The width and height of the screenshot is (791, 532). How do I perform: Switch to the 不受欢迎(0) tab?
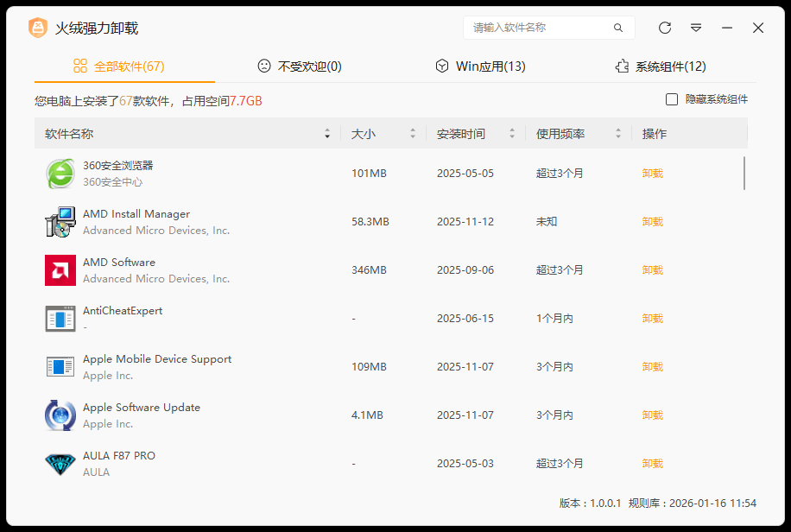pyautogui.click(x=300, y=66)
